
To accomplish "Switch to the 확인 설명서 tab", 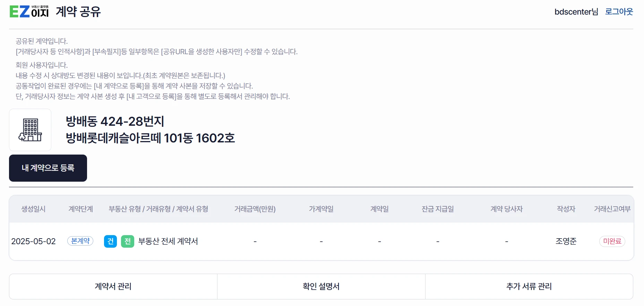I will click(x=321, y=287).
